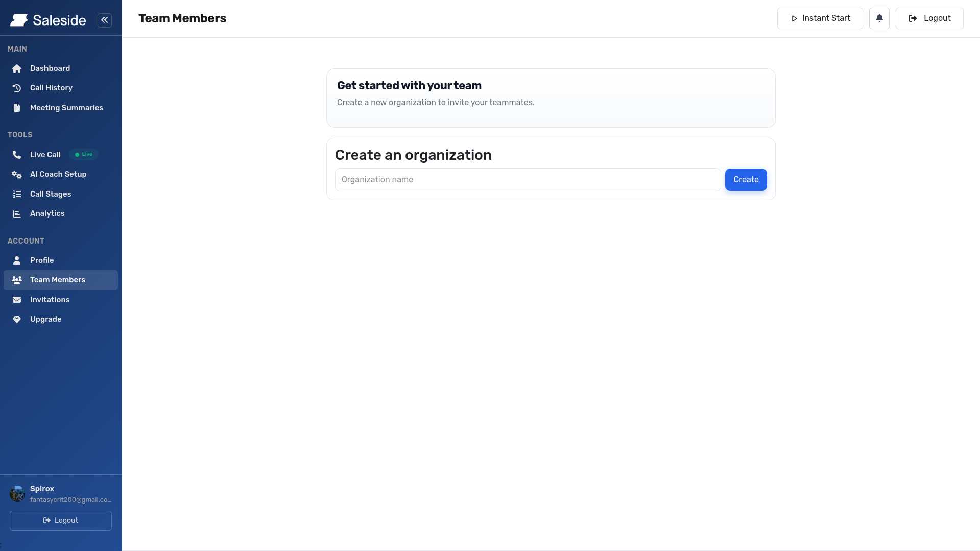Select Team Members in sidebar
980x551 pixels.
(x=57, y=280)
